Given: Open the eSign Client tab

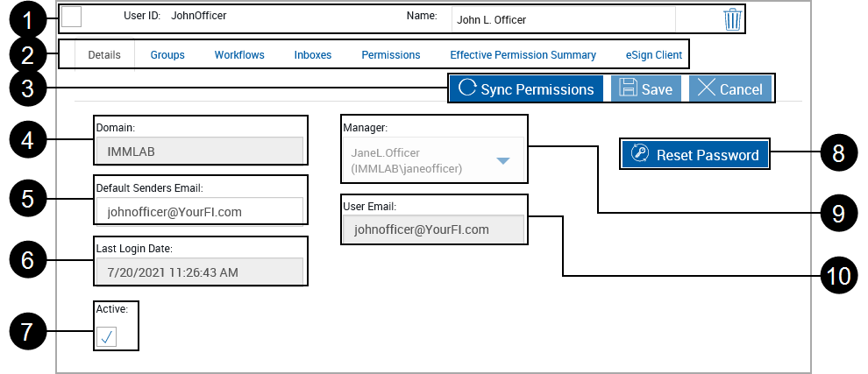Looking at the screenshot, I should tap(654, 55).
